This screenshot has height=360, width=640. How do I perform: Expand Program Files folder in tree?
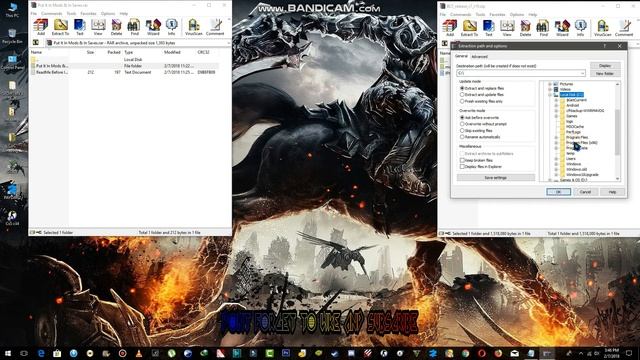pos(556,138)
